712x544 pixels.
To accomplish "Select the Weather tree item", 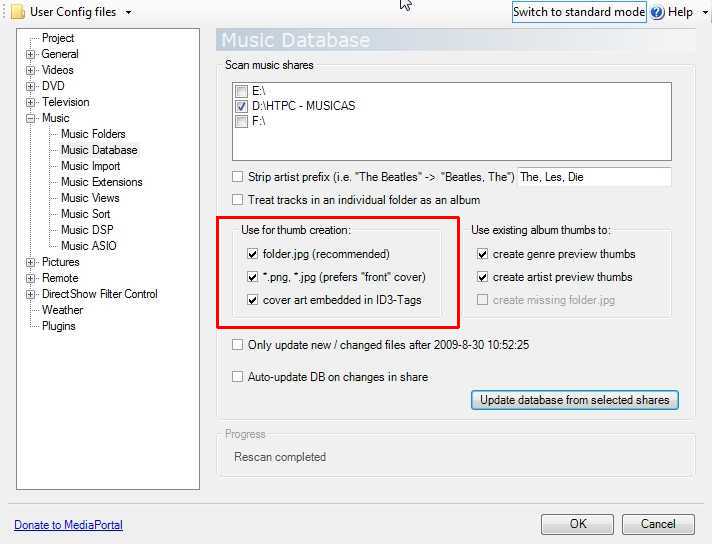I will coord(62,310).
